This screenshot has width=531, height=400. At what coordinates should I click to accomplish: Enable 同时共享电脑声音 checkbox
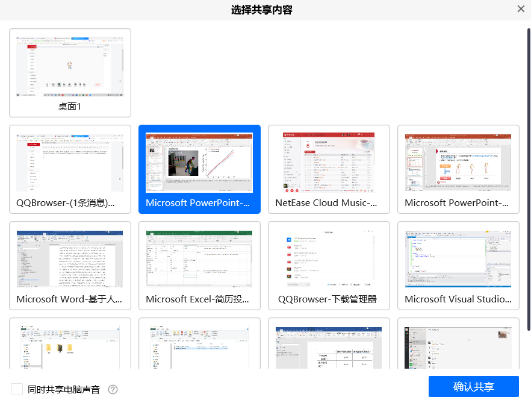(x=17, y=389)
